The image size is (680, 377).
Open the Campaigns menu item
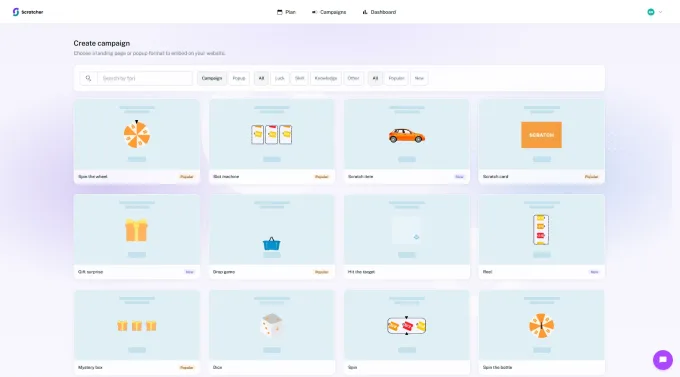click(x=329, y=12)
